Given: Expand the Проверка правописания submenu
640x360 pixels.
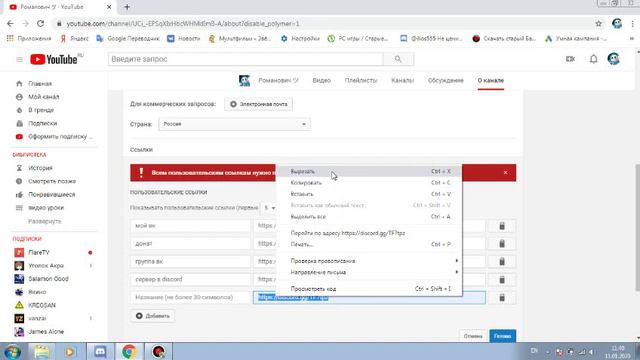Looking at the screenshot, I should (369, 261).
